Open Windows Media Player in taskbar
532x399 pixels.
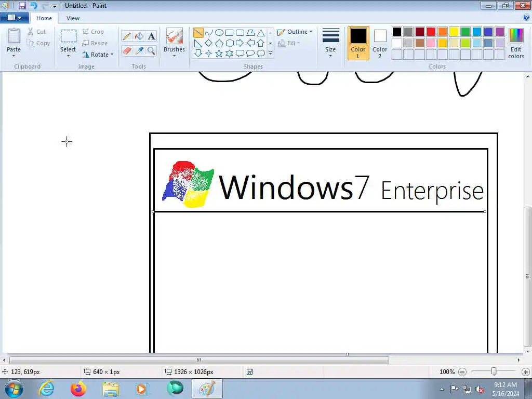click(x=141, y=389)
